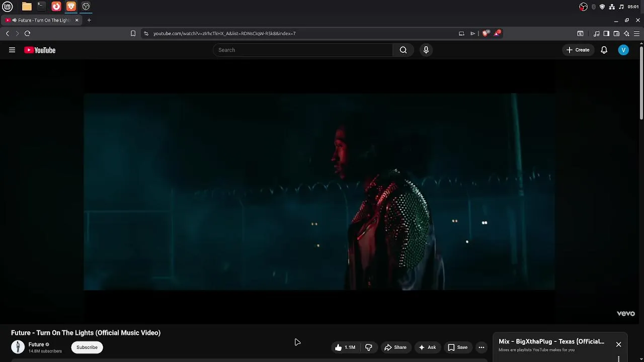644x362 pixels.
Task: Subscribe to the Future channel
Action: (x=87, y=347)
